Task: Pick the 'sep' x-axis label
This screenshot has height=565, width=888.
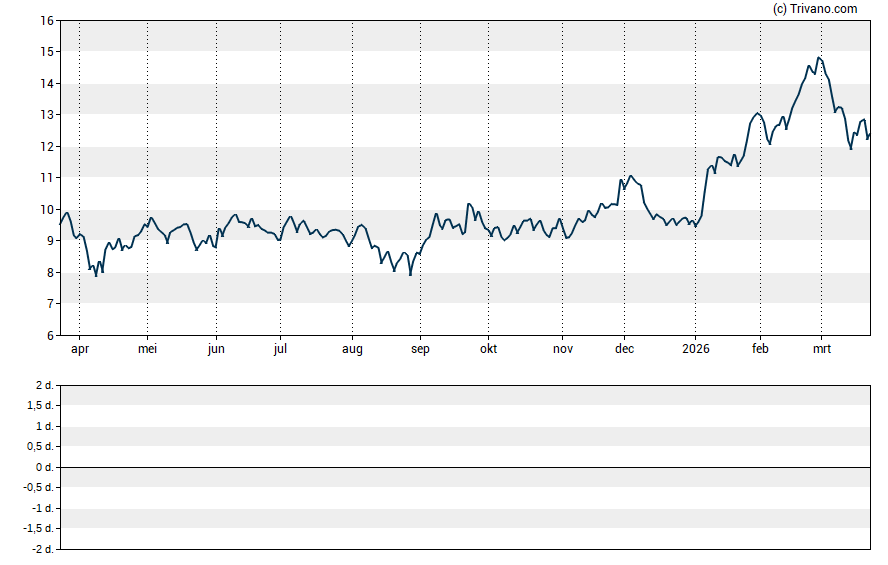Action: (x=420, y=349)
